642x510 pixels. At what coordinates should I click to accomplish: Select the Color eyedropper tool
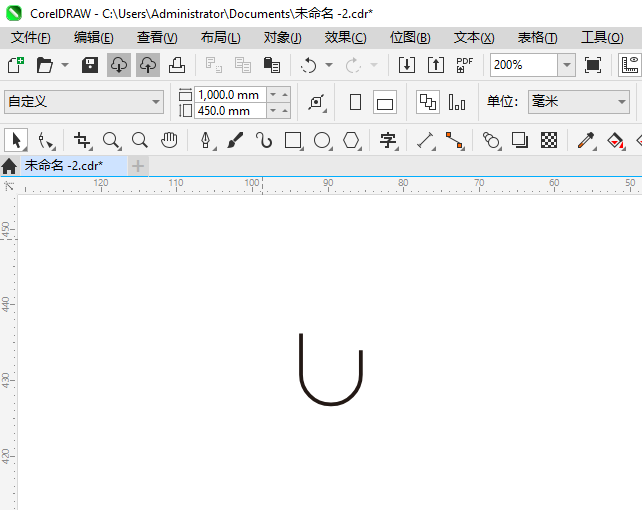pos(586,140)
